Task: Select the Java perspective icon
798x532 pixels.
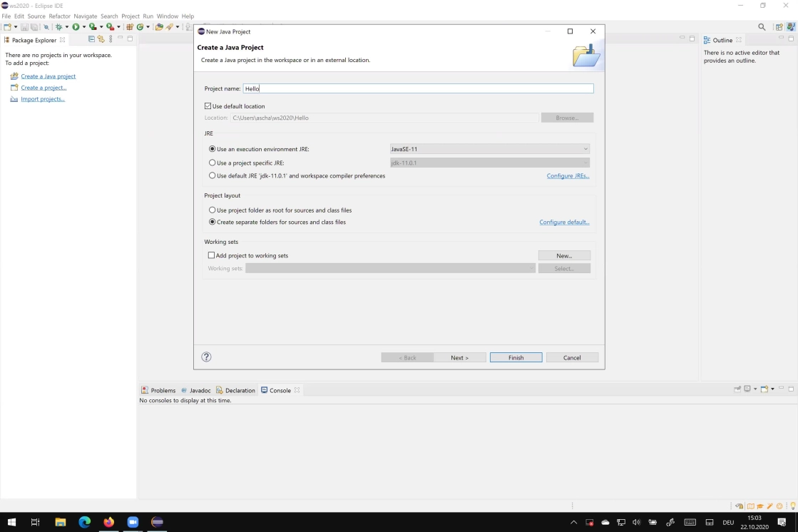Action: (791, 27)
